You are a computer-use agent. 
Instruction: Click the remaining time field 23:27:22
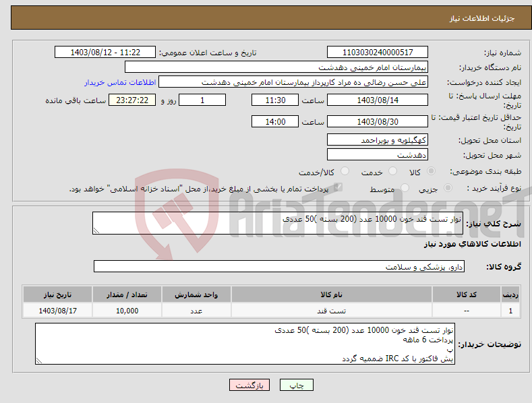pyautogui.click(x=132, y=100)
